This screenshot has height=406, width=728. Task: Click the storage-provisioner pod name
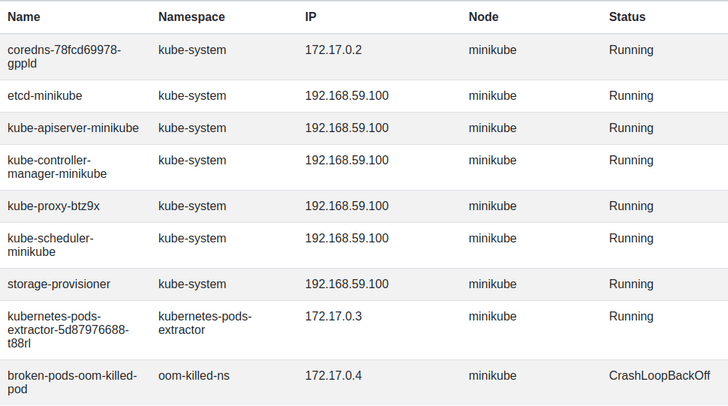pos(59,284)
